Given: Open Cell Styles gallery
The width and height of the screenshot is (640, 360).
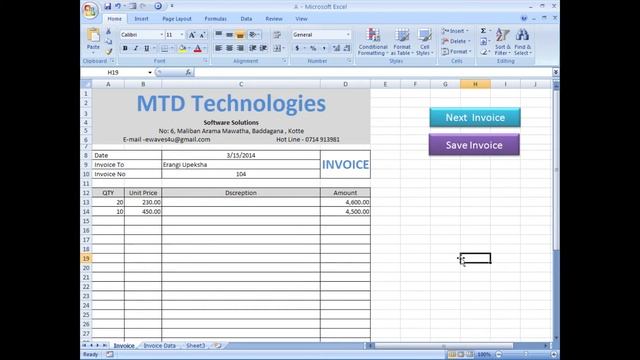Looking at the screenshot, I should pos(424,42).
